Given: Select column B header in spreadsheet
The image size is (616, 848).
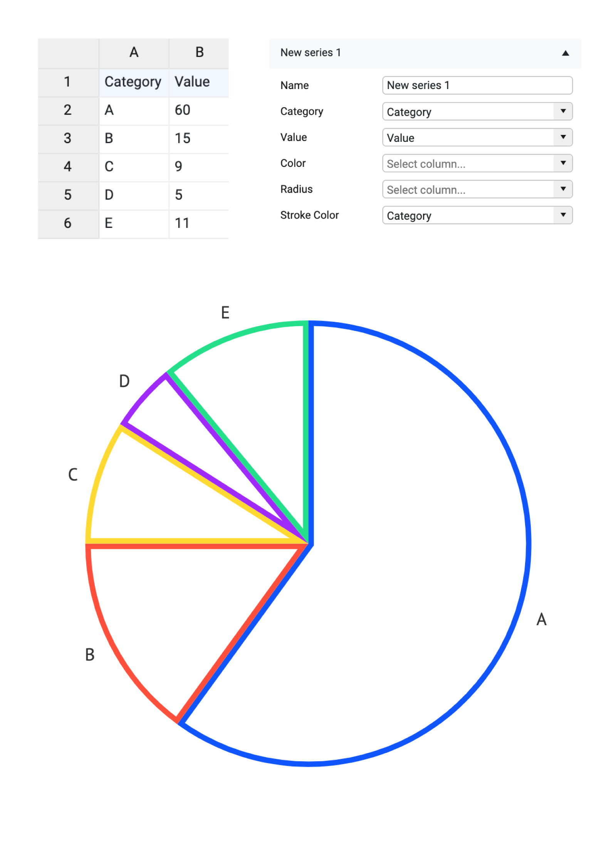Looking at the screenshot, I should coord(199,52).
